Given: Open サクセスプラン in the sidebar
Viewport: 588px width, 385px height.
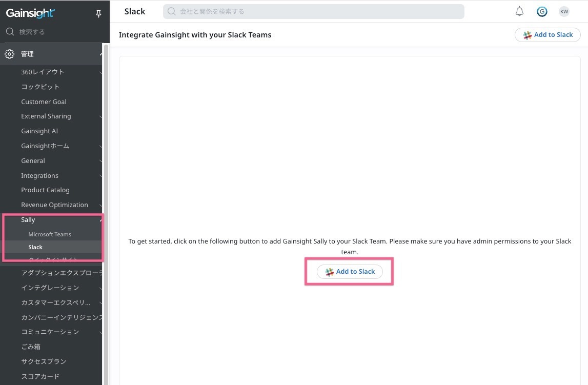Looking at the screenshot, I should (44, 361).
